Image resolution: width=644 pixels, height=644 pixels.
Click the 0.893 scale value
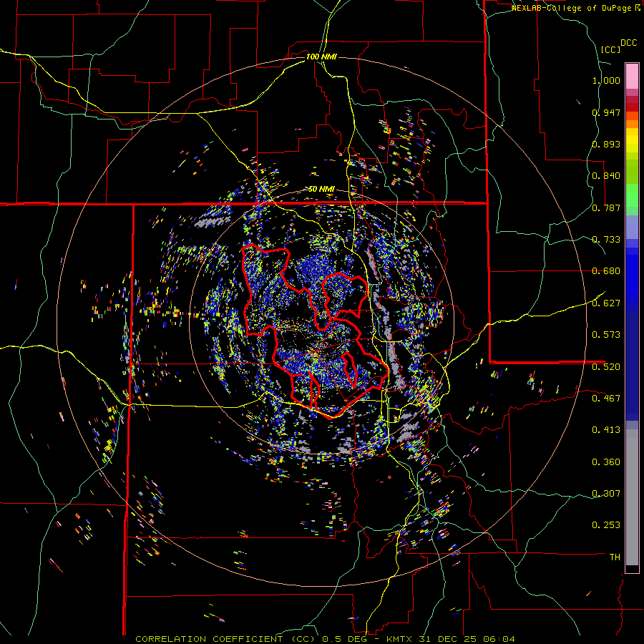coord(606,144)
